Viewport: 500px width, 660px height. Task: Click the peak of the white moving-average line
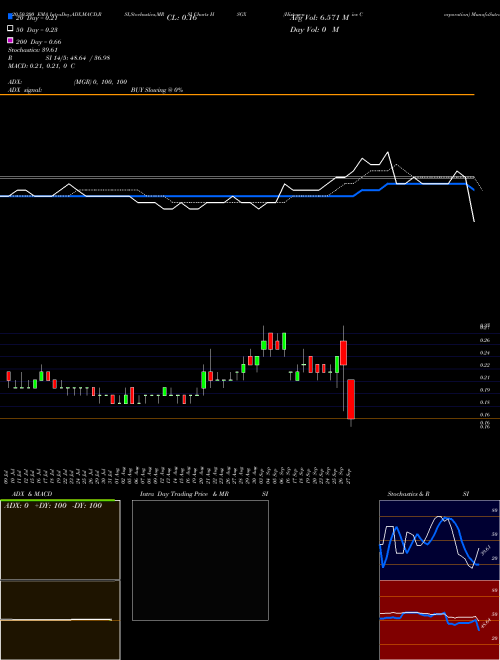click(388, 152)
